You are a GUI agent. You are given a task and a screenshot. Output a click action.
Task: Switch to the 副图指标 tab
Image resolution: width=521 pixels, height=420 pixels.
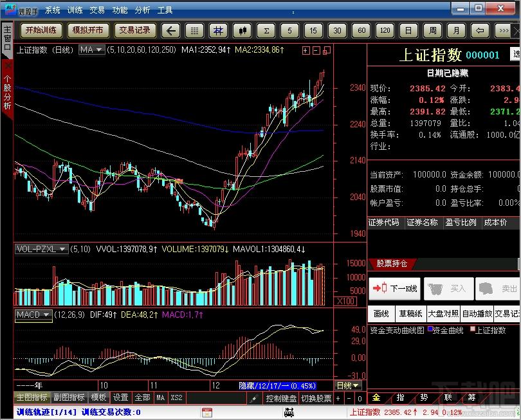[x=69, y=397]
